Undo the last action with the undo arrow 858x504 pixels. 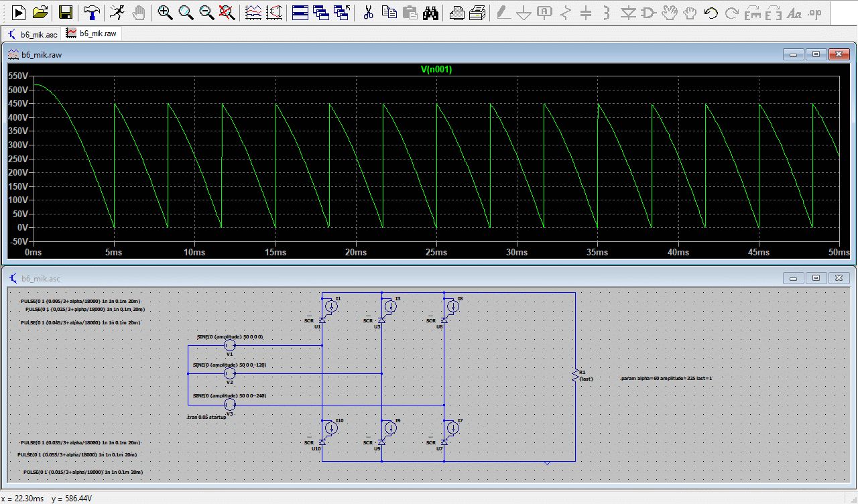tap(711, 12)
